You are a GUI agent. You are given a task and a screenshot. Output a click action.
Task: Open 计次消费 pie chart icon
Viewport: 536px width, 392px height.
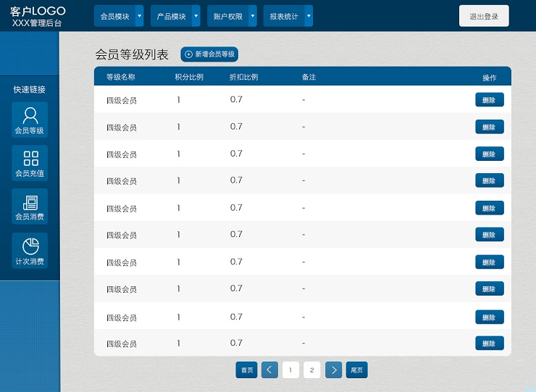pos(30,251)
